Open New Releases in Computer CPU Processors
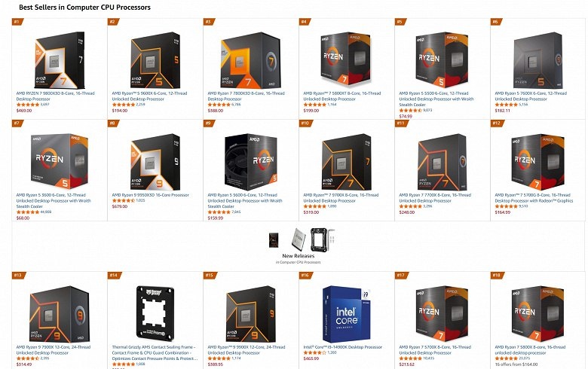The width and height of the screenshot is (588, 369). click(298, 256)
